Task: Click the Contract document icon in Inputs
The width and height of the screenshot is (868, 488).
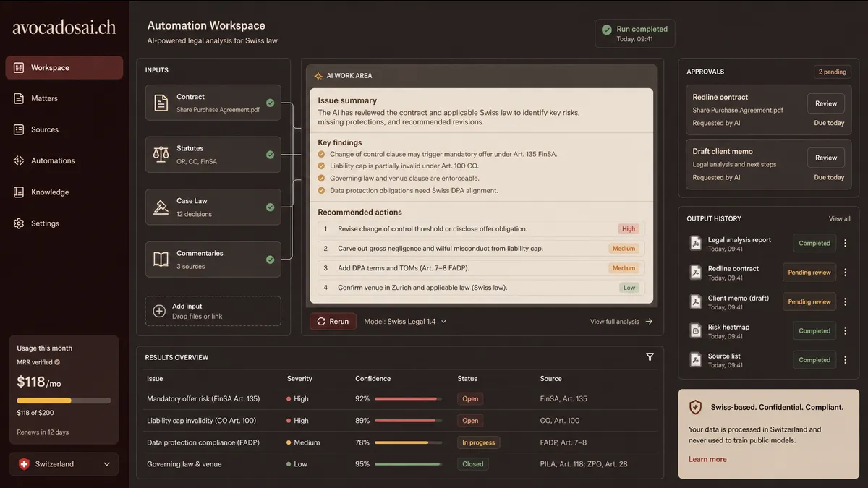Action: coord(161,103)
